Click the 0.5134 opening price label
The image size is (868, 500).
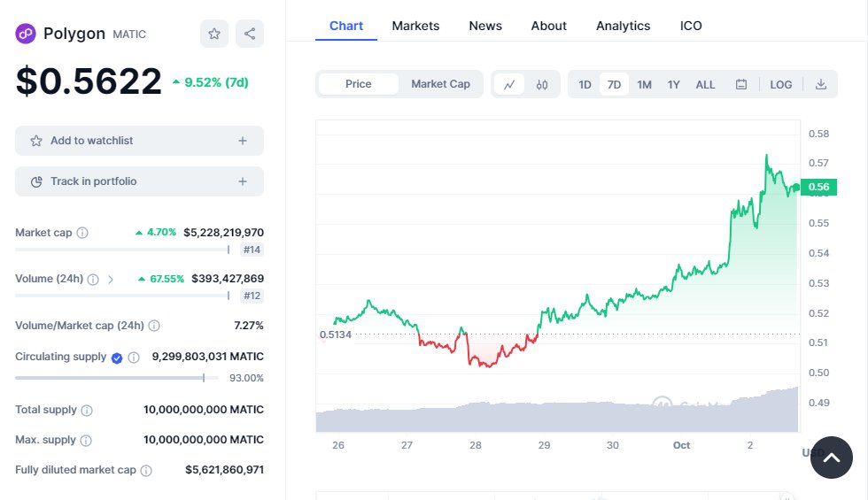click(336, 335)
